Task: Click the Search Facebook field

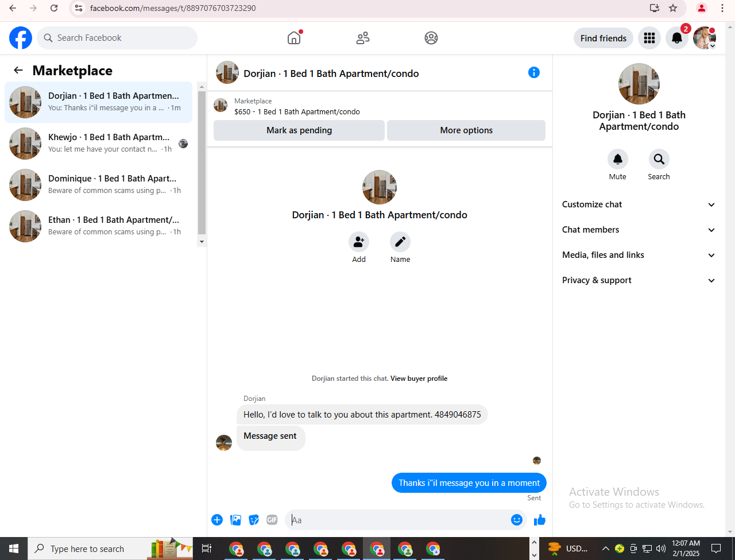Action: tap(117, 38)
